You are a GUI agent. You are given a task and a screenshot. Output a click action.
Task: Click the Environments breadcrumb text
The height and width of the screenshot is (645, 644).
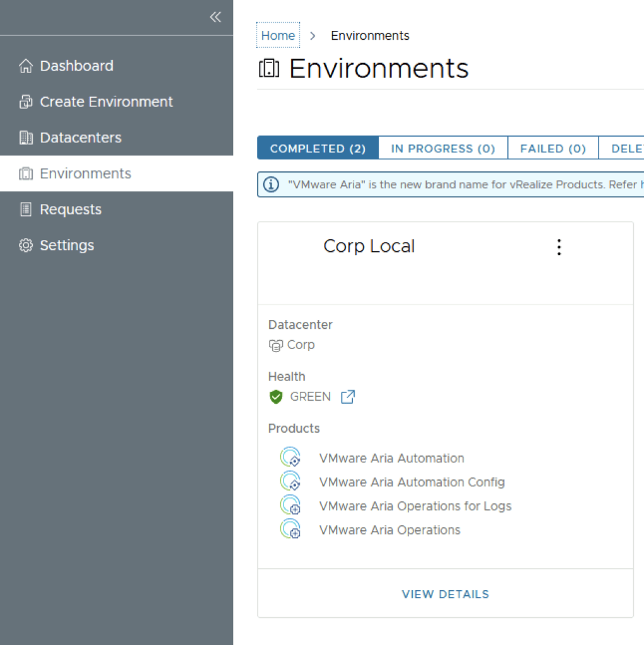370,35
